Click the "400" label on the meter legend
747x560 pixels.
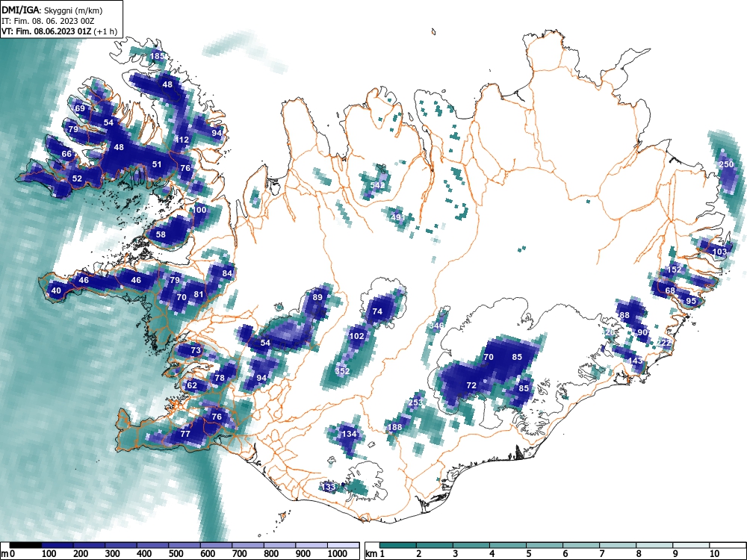144,554
